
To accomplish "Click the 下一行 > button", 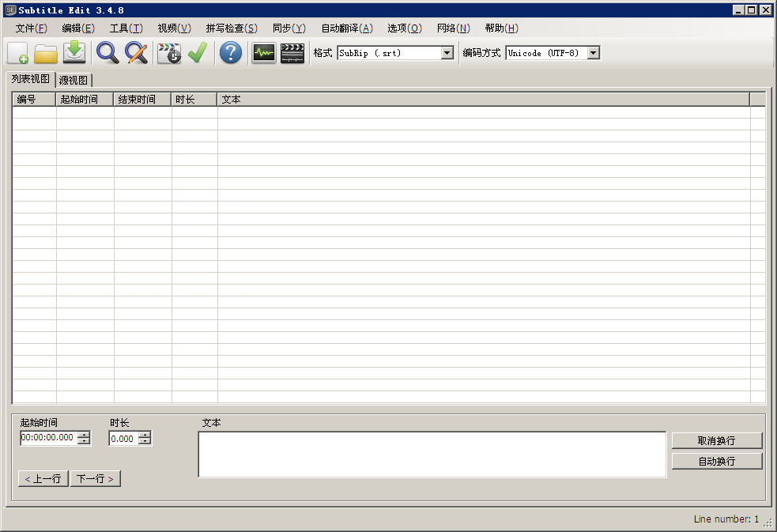I will (x=95, y=478).
